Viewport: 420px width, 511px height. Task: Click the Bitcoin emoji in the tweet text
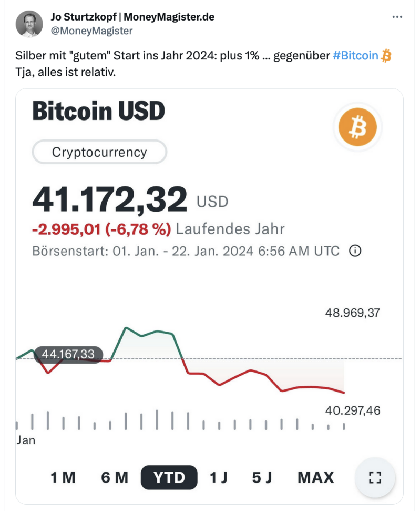coord(386,56)
